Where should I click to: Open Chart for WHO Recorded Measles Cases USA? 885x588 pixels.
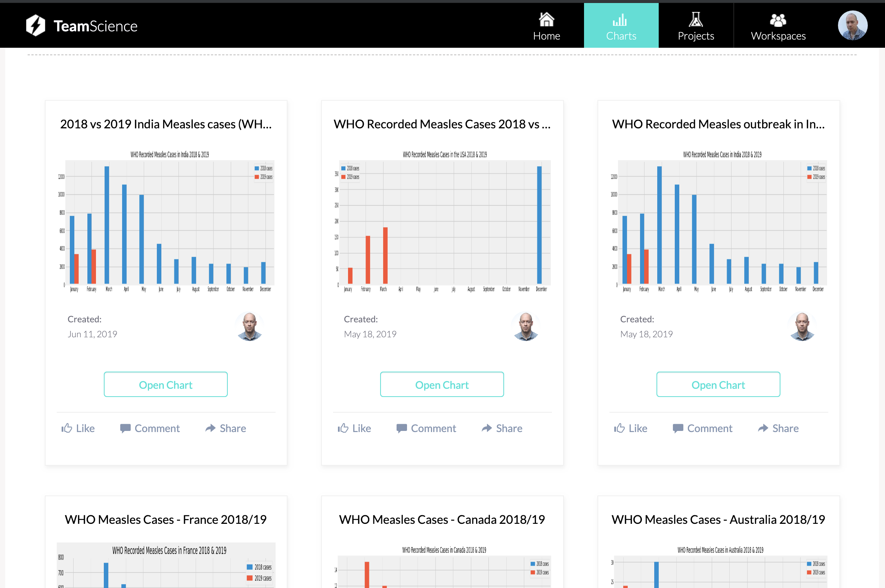coord(442,384)
